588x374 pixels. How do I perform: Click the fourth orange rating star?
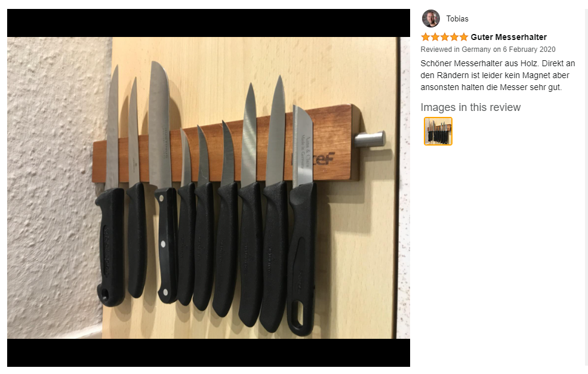[454, 37]
